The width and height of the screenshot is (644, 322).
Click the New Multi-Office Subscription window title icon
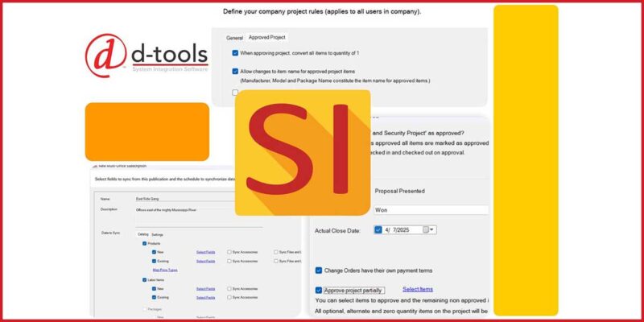pos(95,166)
